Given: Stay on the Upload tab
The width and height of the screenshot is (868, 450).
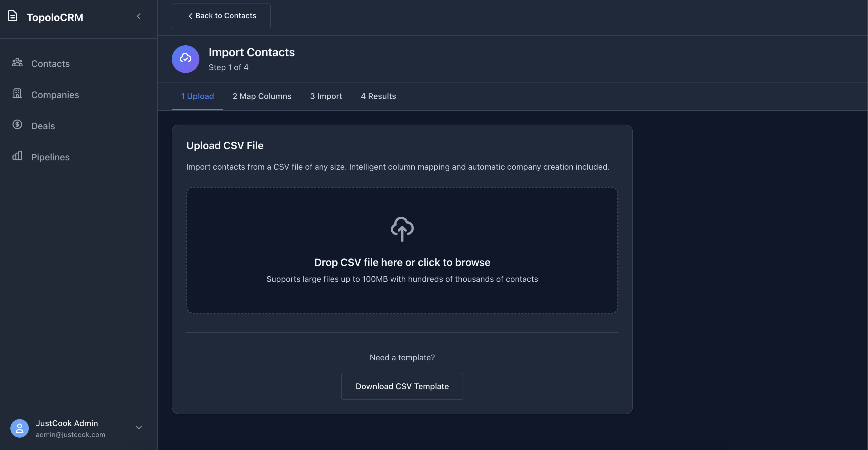Looking at the screenshot, I should 197,96.
